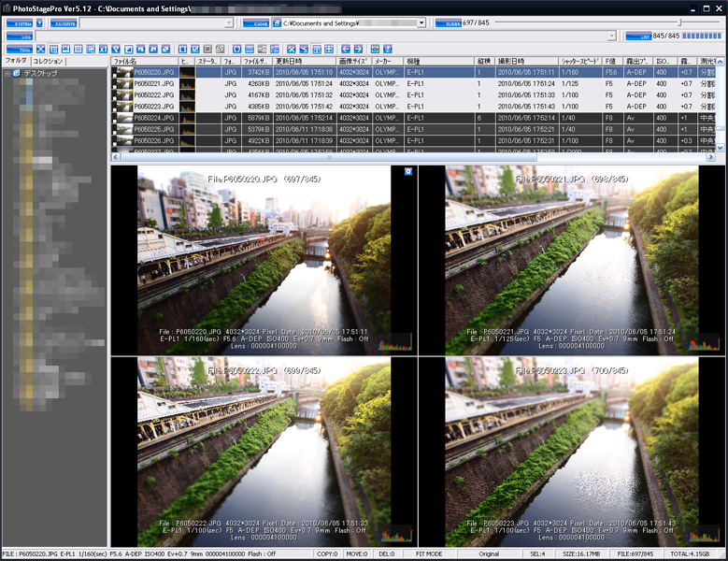Click the blue progress bar beside 845/845
This screenshot has width=728, height=561.
pos(702,36)
